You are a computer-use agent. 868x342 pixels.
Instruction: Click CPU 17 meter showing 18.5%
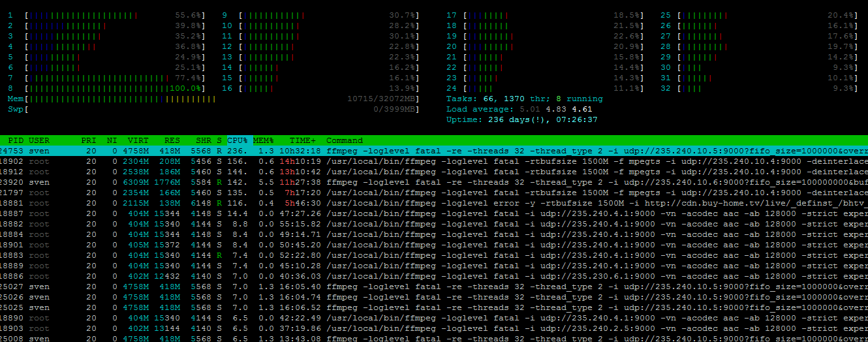point(544,15)
